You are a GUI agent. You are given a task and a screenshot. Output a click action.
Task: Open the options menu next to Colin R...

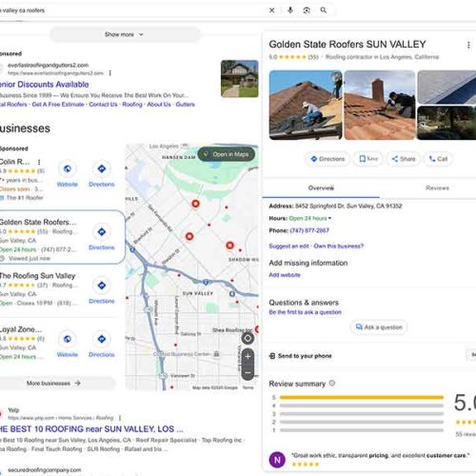point(39,162)
